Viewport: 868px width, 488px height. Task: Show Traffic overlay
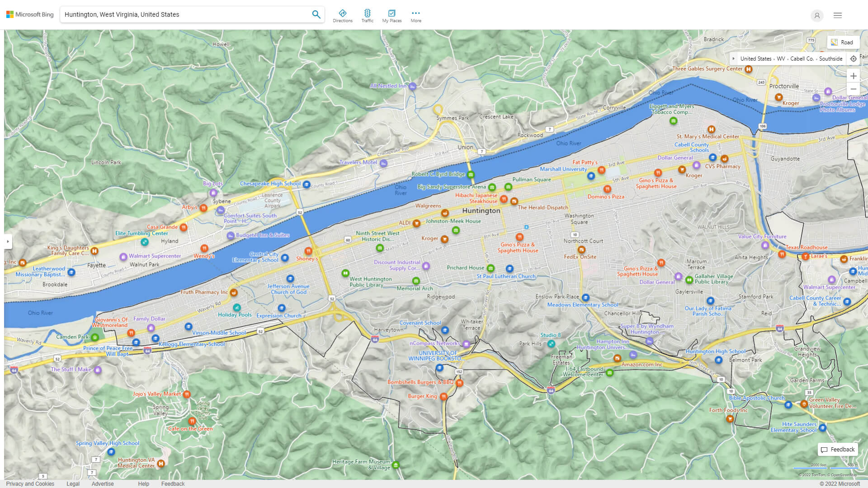point(367,16)
